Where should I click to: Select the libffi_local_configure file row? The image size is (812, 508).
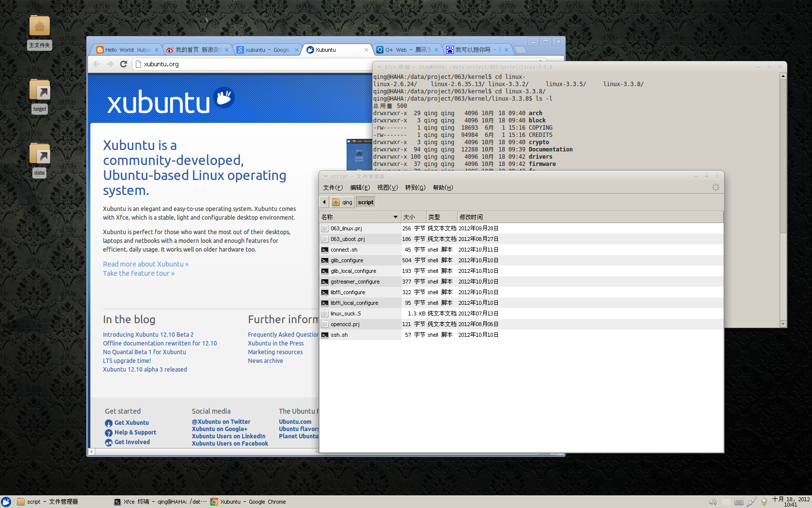pyautogui.click(x=521, y=303)
